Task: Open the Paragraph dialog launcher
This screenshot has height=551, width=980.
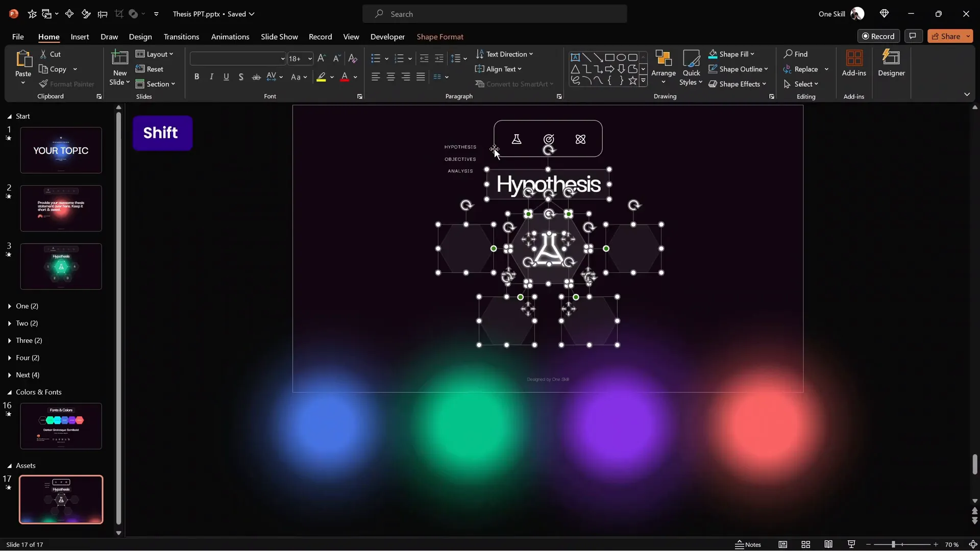Action: click(x=559, y=96)
